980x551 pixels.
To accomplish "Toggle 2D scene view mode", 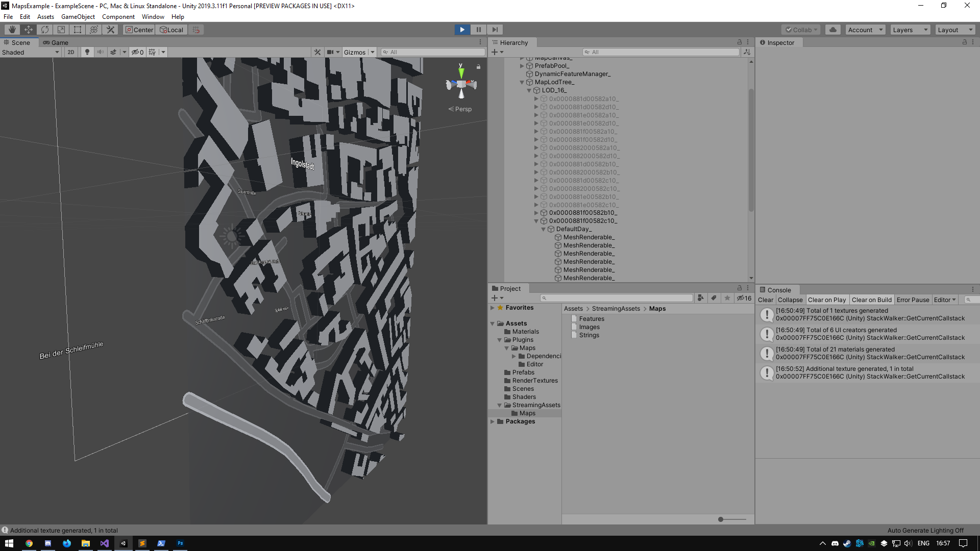I will [71, 52].
